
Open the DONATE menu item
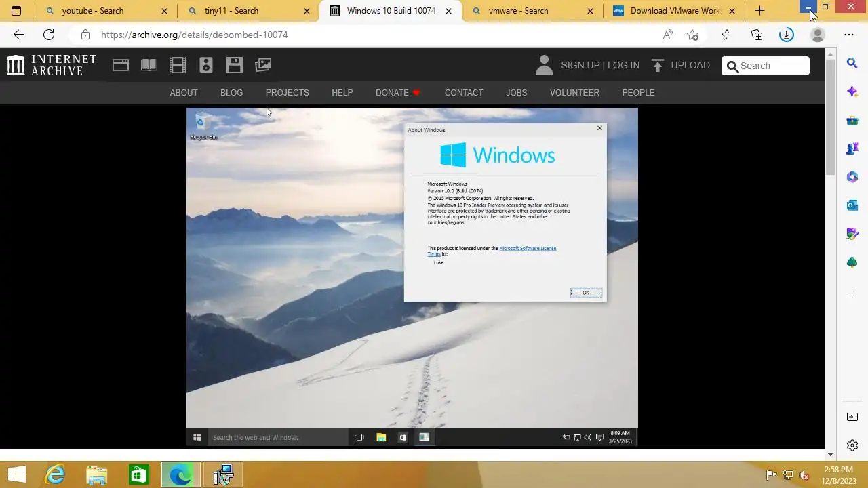[398, 93]
